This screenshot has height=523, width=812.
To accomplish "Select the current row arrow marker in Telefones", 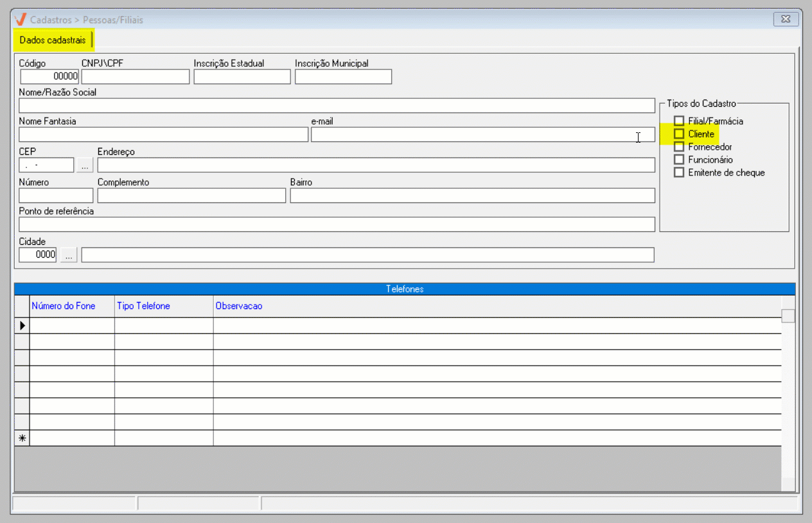I will click(22, 326).
